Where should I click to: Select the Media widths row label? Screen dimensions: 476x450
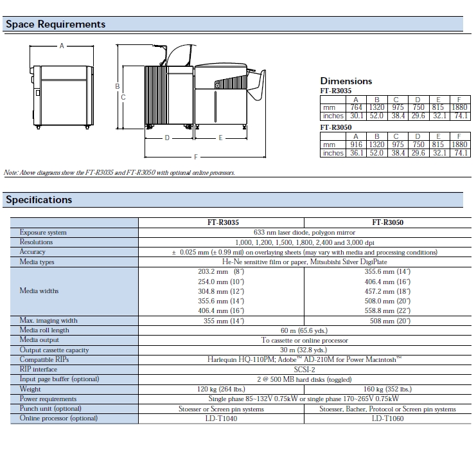click(x=39, y=291)
